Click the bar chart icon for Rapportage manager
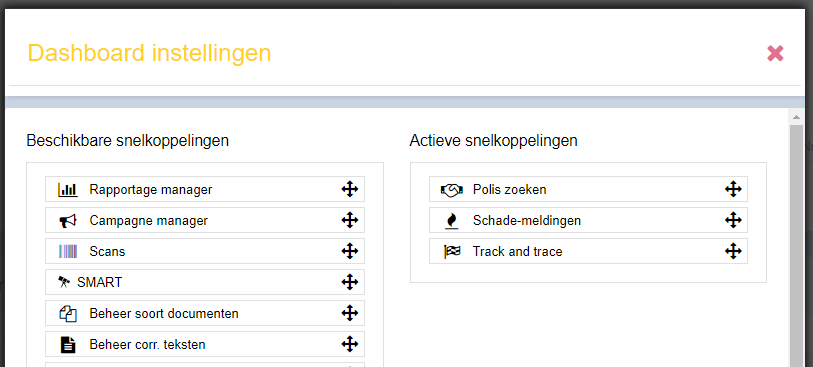Image resolution: width=813 pixels, height=367 pixels. click(x=68, y=190)
